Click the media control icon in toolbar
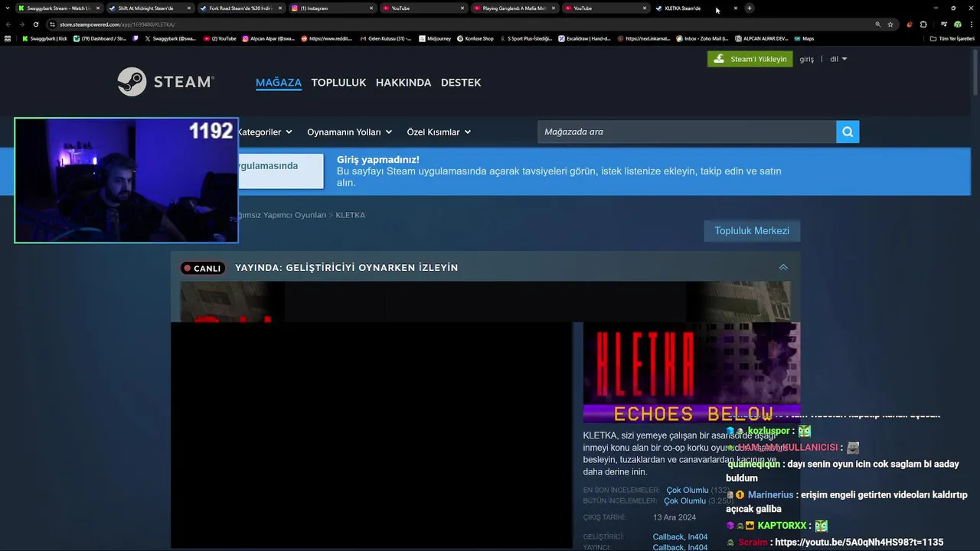 (944, 24)
